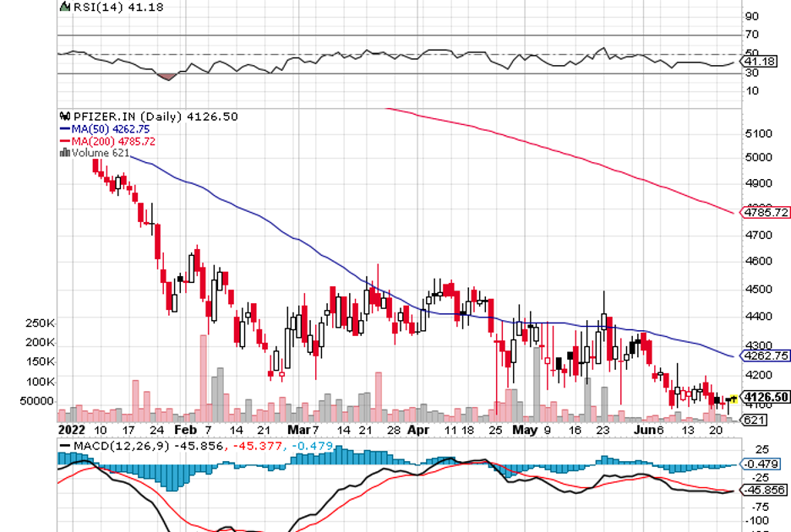Click the Volume 621 legend bar icon
The width and height of the screenshot is (791, 532).
63,153
